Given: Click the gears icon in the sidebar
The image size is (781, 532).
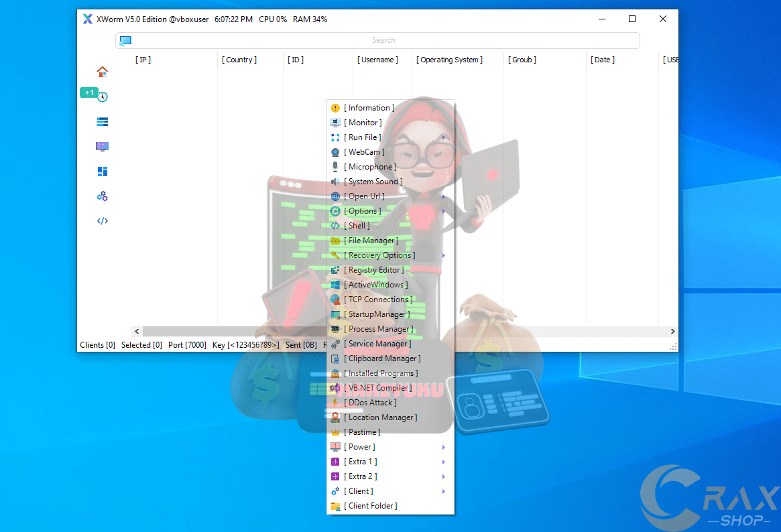Looking at the screenshot, I should click(102, 196).
